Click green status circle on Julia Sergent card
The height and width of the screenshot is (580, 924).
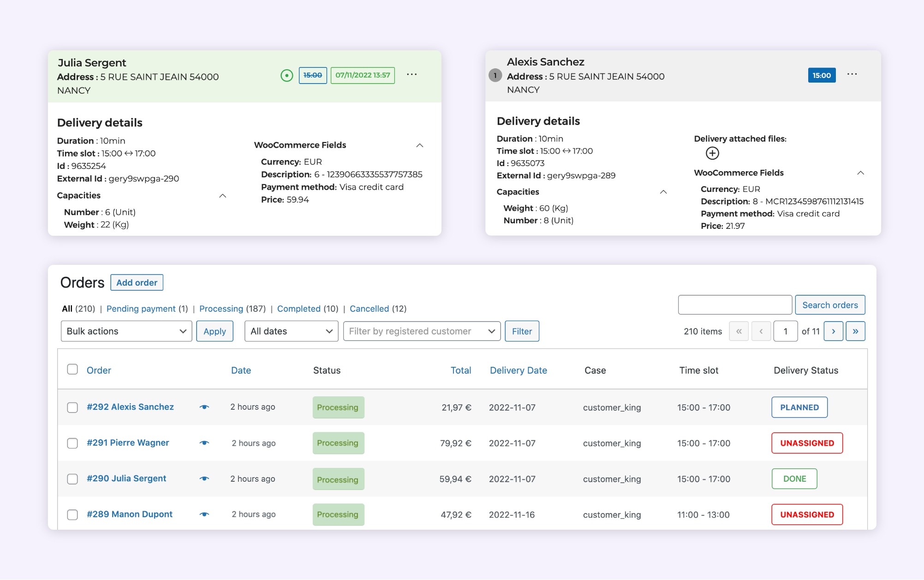point(286,75)
